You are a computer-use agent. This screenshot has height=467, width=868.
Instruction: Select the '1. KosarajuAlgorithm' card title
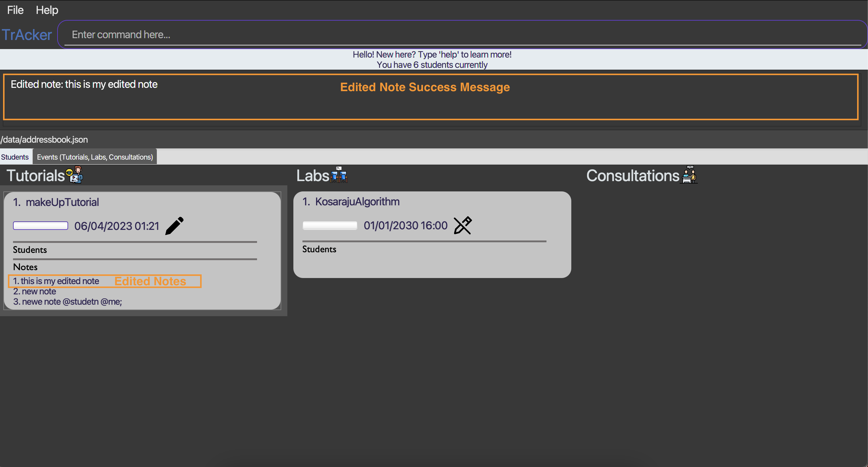(x=351, y=201)
